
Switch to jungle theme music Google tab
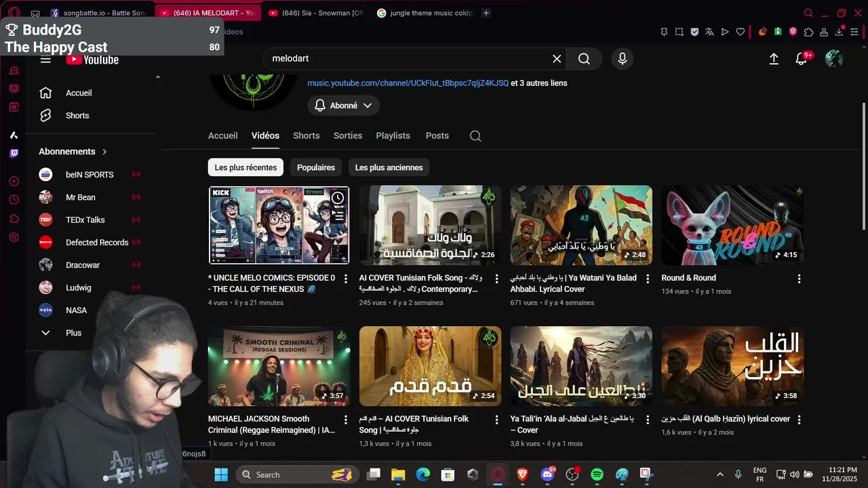(425, 13)
